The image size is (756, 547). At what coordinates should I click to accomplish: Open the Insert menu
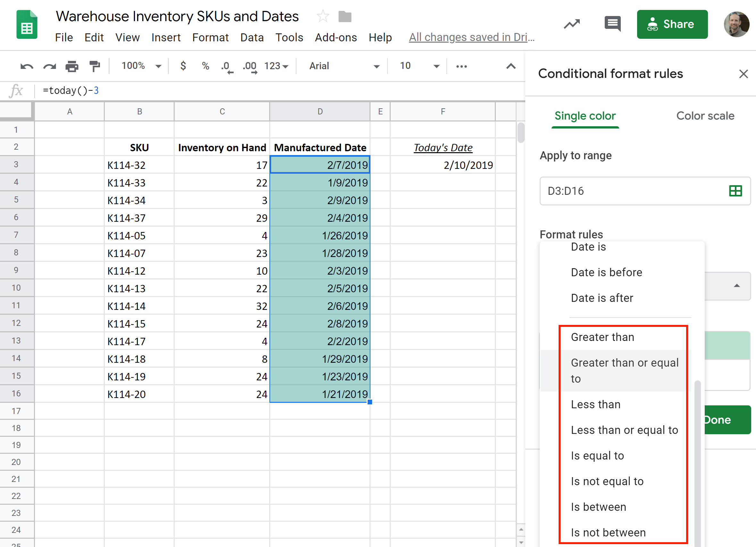pyautogui.click(x=166, y=37)
